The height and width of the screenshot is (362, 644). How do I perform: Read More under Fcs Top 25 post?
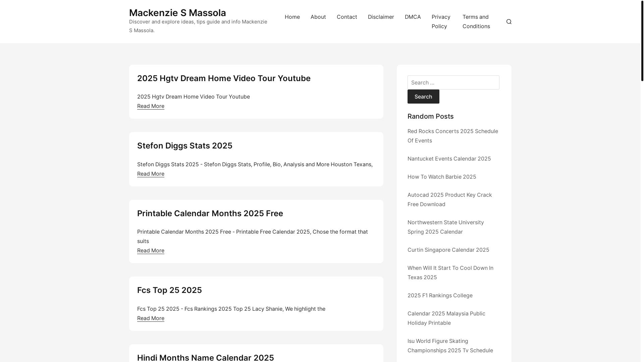[x=151, y=318]
